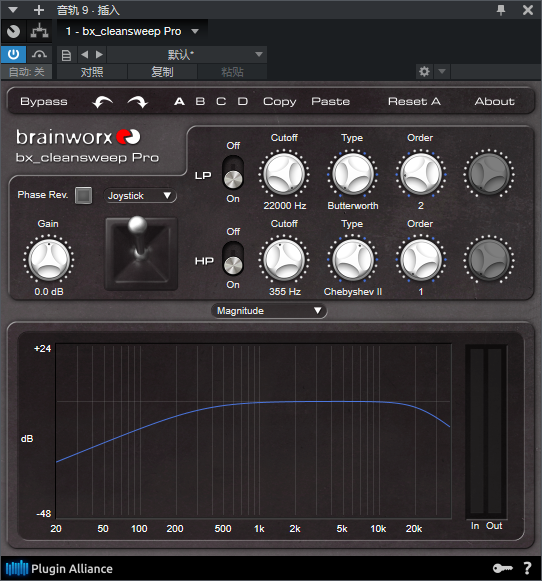The height and width of the screenshot is (581, 542).
Task: Flip the HP Off/On switch
Action: 233,259
